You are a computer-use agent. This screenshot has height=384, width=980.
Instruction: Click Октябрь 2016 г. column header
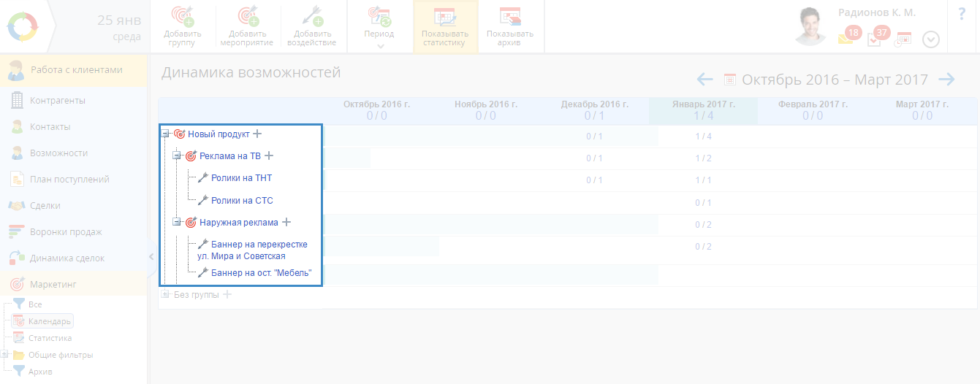click(x=377, y=110)
